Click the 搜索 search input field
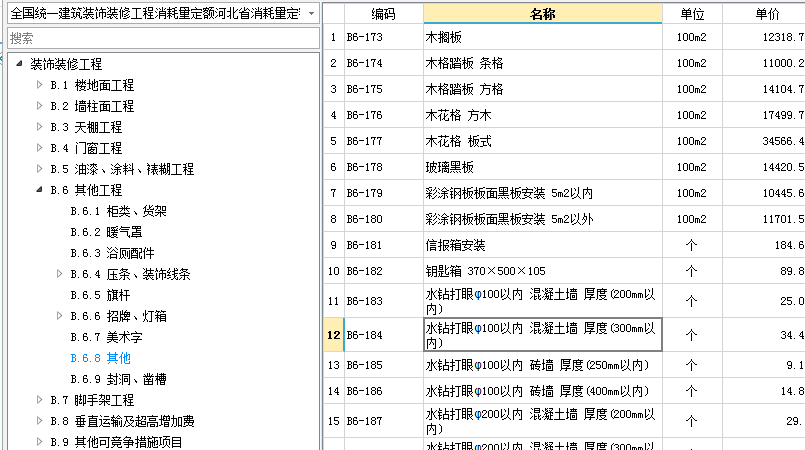Viewport: 805px width, 450px height. click(x=163, y=38)
